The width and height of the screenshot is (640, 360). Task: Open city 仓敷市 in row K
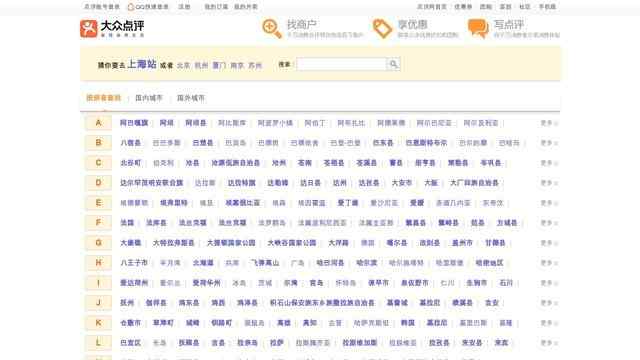131,323
